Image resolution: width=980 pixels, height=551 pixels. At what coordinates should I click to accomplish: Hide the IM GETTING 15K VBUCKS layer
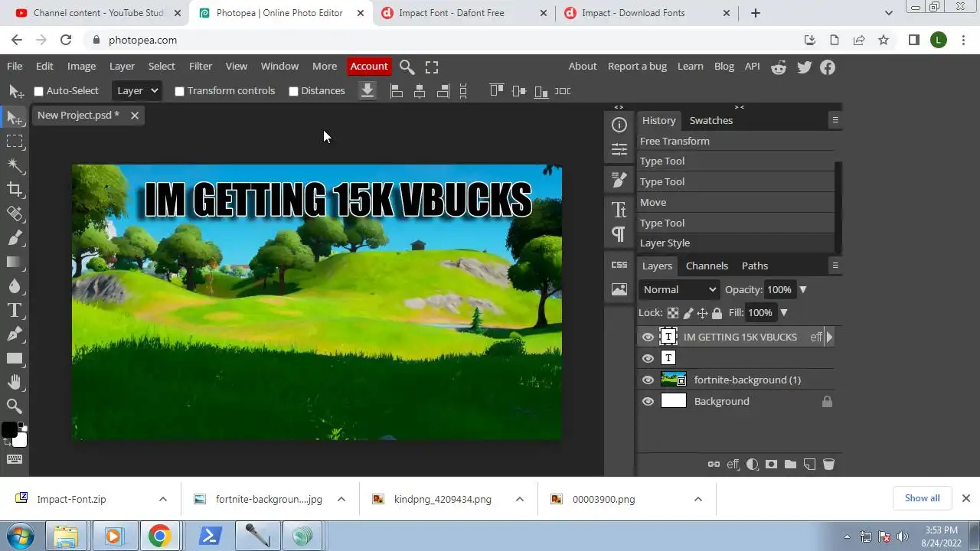(648, 337)
